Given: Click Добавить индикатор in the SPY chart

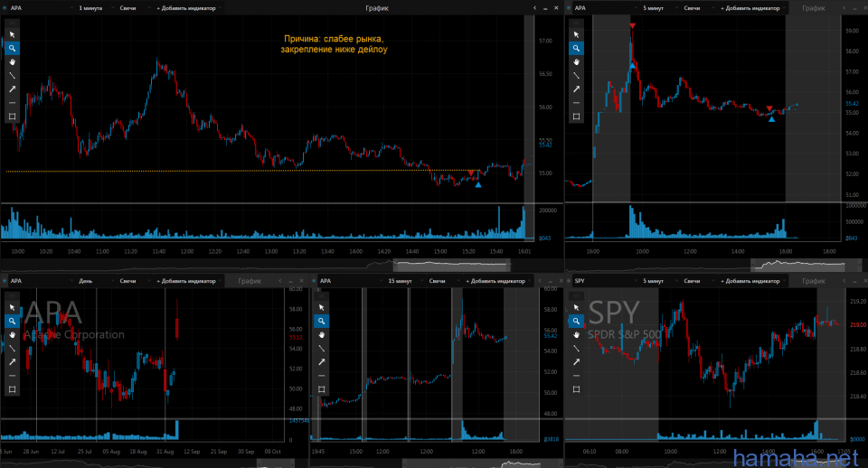Looking at the screenshot, I should pos(752,280).
